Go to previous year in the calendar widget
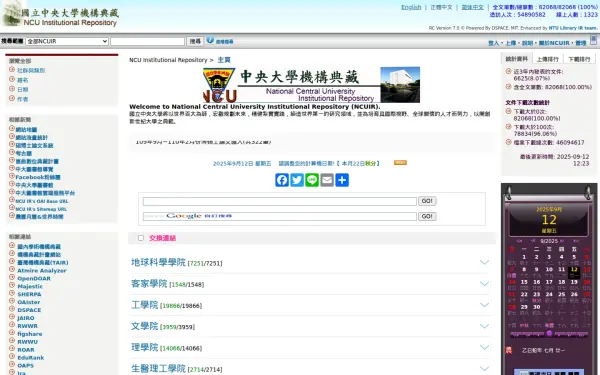Viewport: 600px width, 375px height. pos(519,241)
